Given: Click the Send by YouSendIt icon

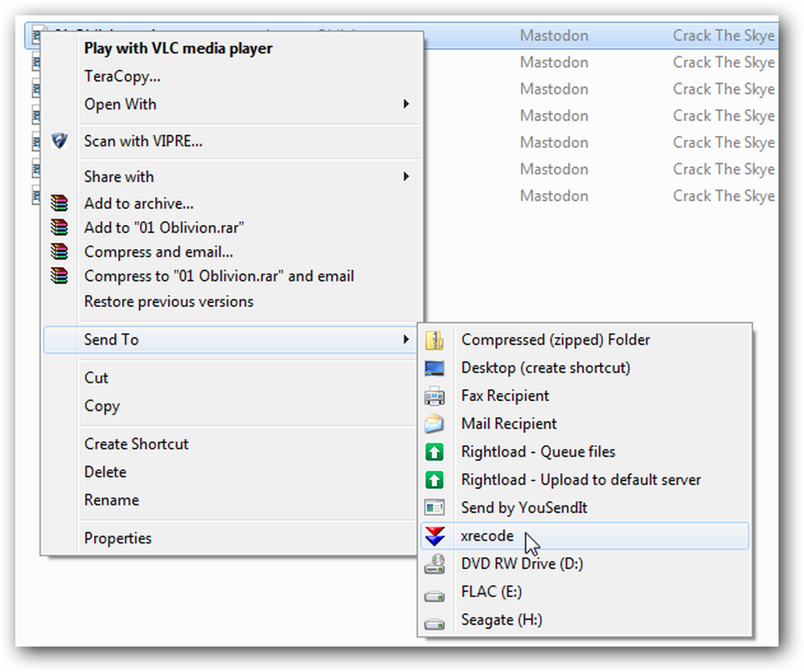Looking at the screenshot, I should pyautogui.click(x=434, y=508).
